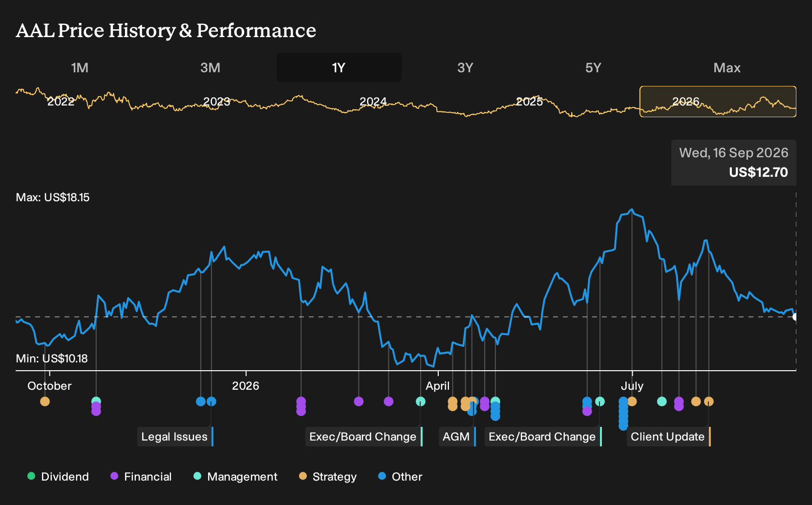Click the 2026 x-axis label of main chart

246,386
